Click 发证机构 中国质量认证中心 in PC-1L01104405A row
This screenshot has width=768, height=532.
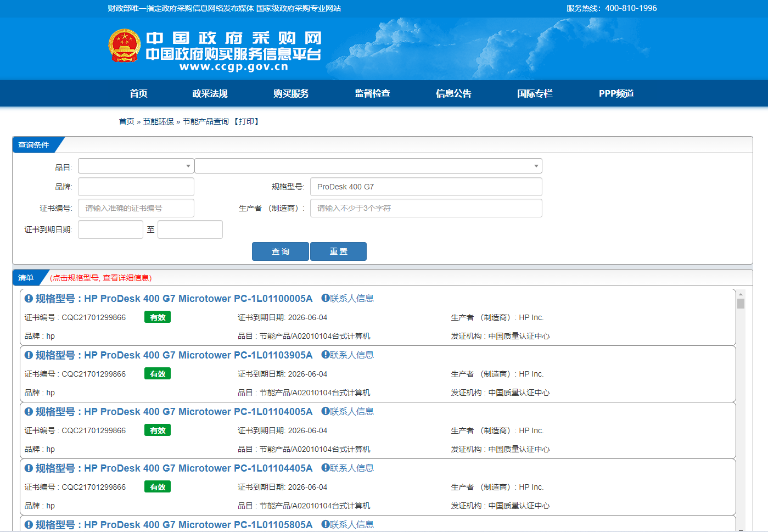click(500, 506)
